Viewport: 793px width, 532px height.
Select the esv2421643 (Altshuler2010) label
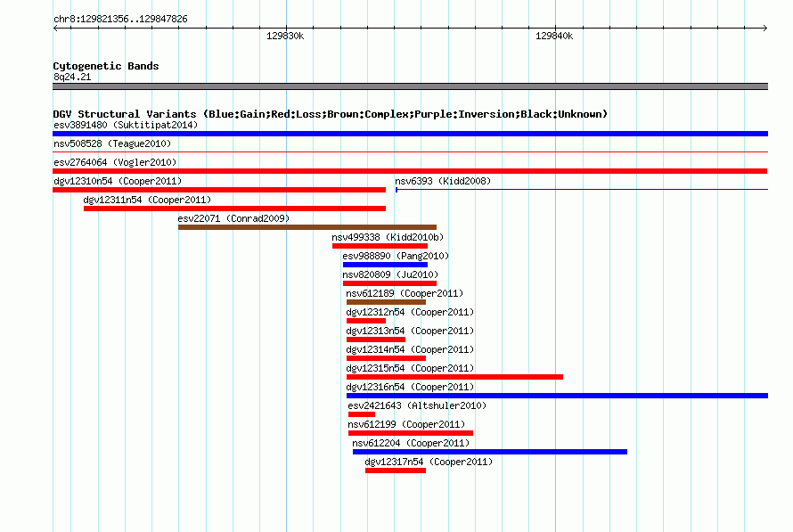pyautogui.click(x=417, y=405)
